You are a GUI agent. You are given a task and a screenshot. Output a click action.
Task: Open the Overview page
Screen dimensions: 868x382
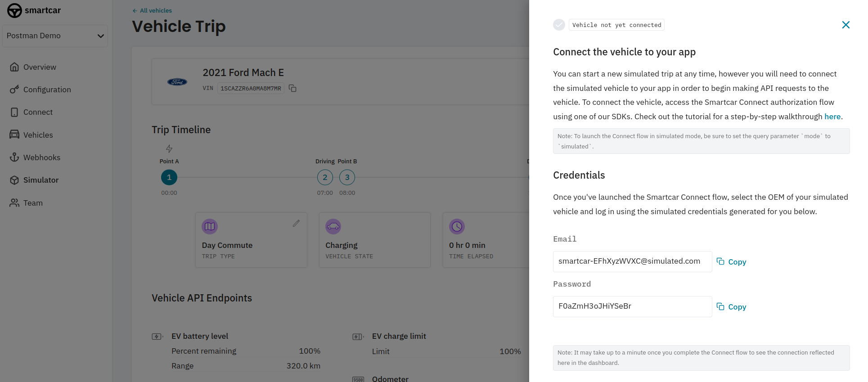(40, 67)
